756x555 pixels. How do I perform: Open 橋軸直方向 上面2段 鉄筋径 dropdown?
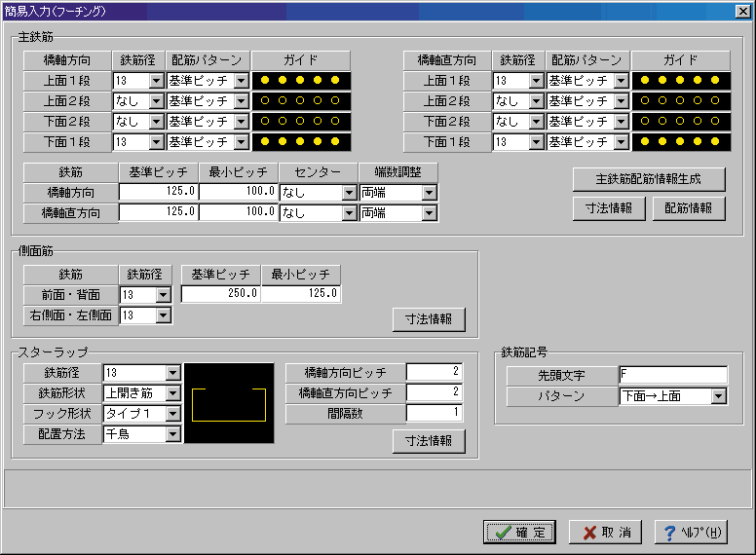(x=536, y=101)
